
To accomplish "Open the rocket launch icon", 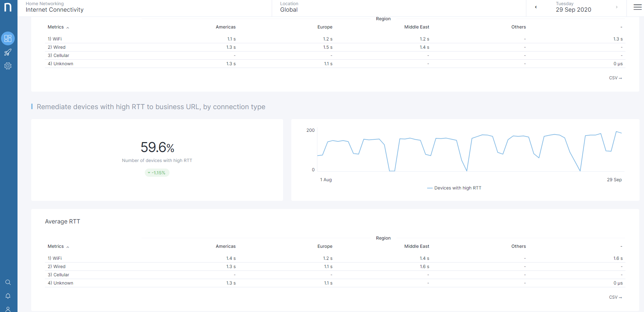I will [x=8, y=53].
